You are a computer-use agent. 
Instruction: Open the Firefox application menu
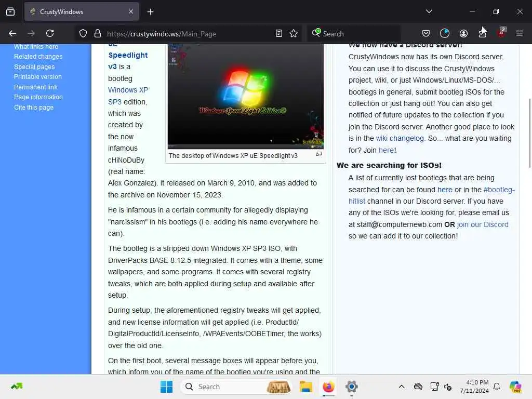[520, 34]
